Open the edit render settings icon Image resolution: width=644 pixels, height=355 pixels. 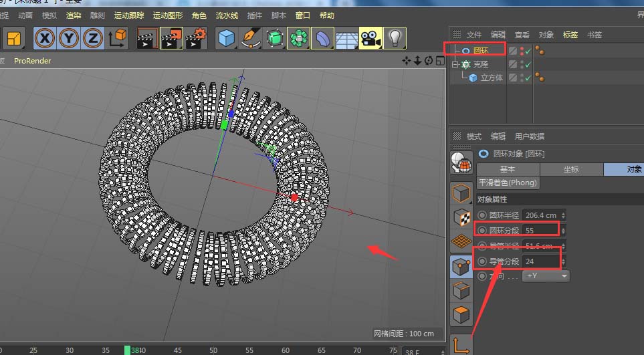196,39
